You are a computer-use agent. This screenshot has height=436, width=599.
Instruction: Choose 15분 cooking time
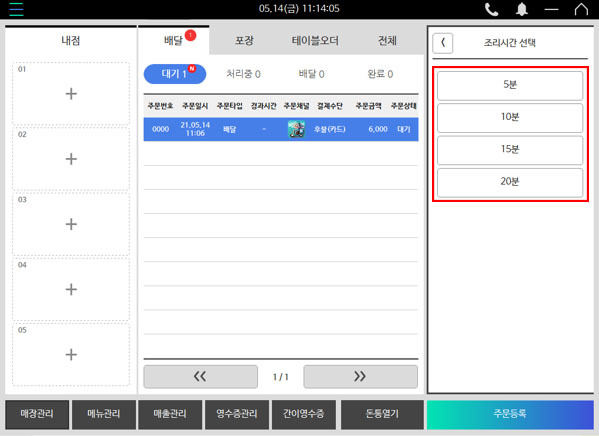click(x=510, y=150)
